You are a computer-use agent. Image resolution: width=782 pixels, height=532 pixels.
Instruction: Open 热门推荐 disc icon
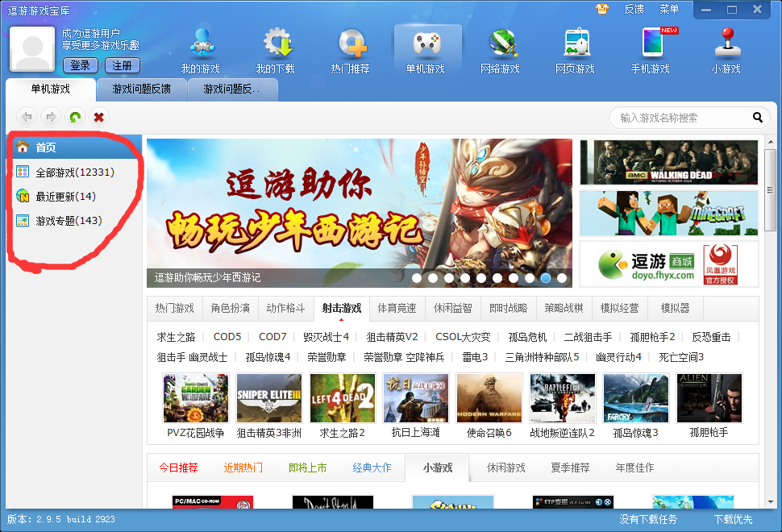(351, 51)
